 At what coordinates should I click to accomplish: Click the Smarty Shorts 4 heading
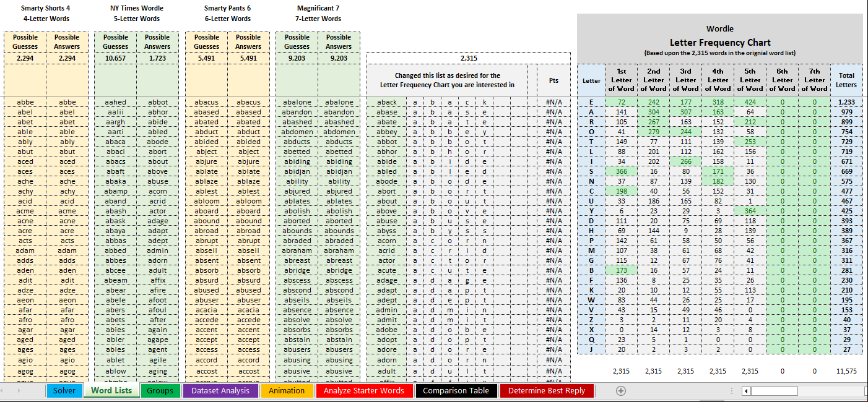(x=46, y=8)
